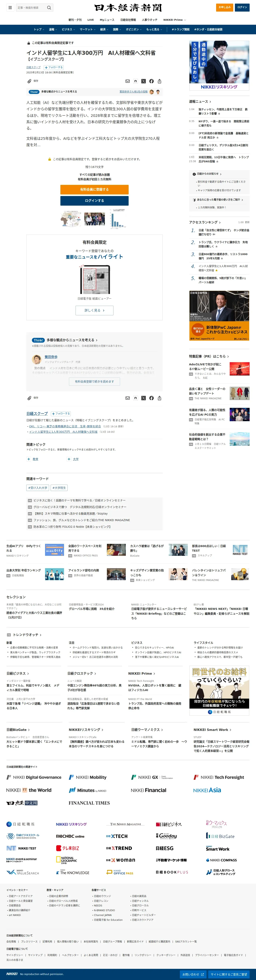Share to Facebook icon under headline date

[x=151, y=81]
